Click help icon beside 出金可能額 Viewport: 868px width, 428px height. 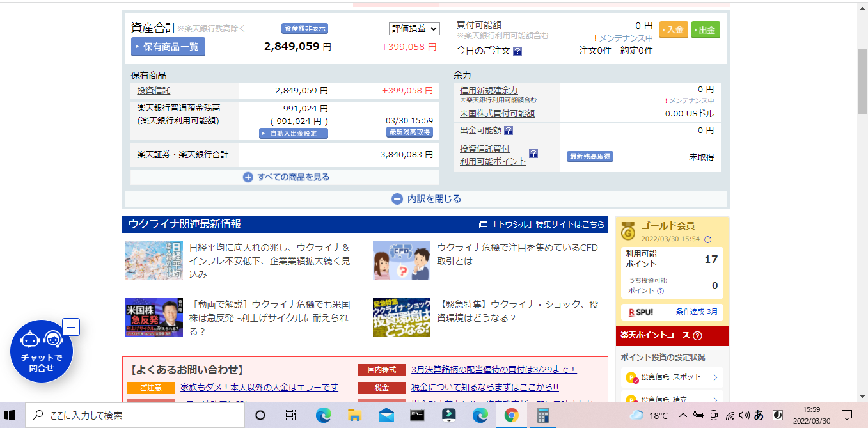[x=509, y=131]
